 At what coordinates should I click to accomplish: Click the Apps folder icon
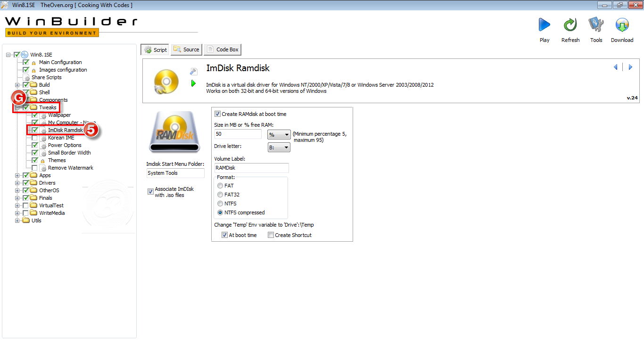tap(34, 175)
